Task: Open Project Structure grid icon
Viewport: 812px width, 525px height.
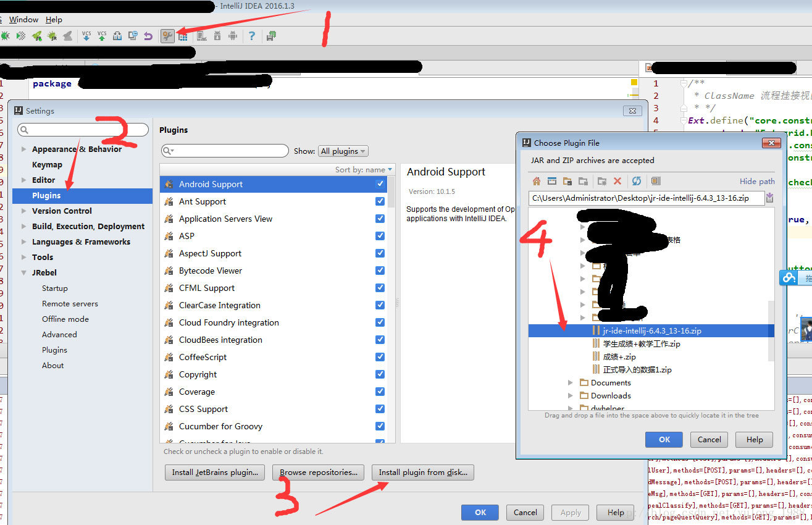Action: point(183,36)
